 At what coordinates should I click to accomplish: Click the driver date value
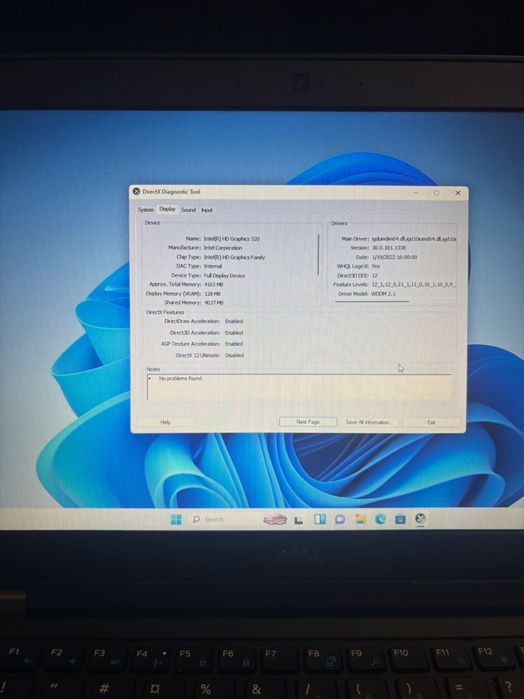click(x=395, y=257)
